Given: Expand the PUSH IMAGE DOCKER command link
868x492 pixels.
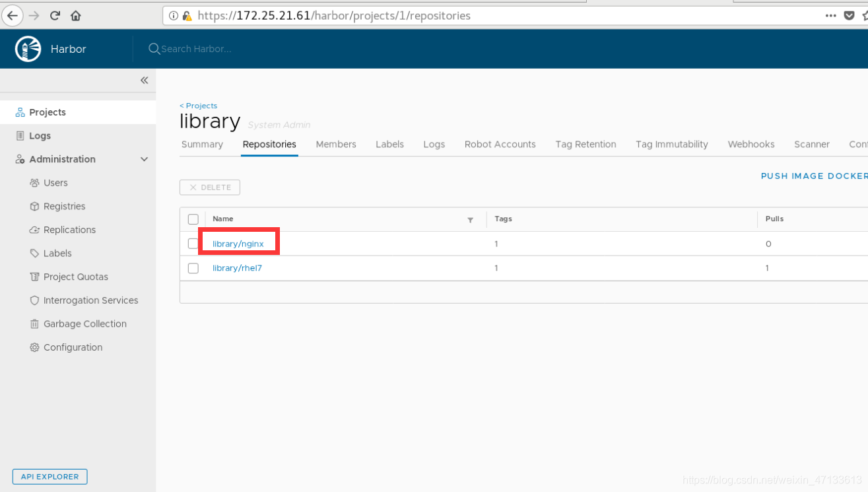Looking at the screenshot, I should [815, 176].
